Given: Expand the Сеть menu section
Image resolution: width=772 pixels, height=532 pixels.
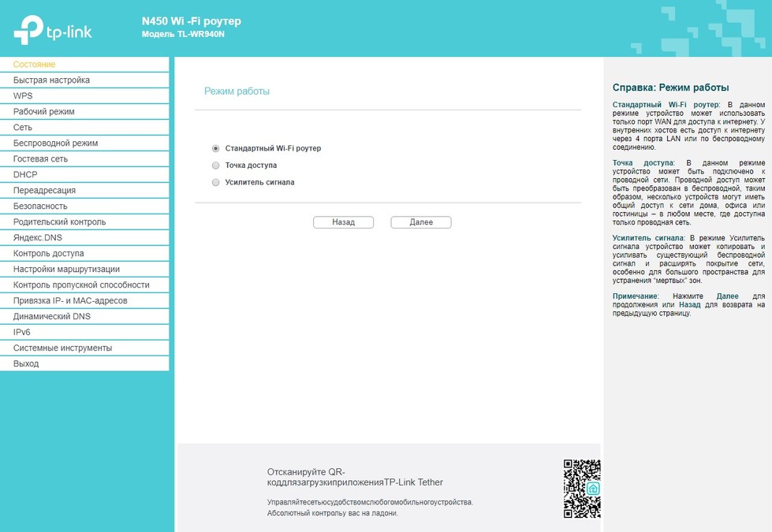Looking at the screenshot, I should [23, 128].
